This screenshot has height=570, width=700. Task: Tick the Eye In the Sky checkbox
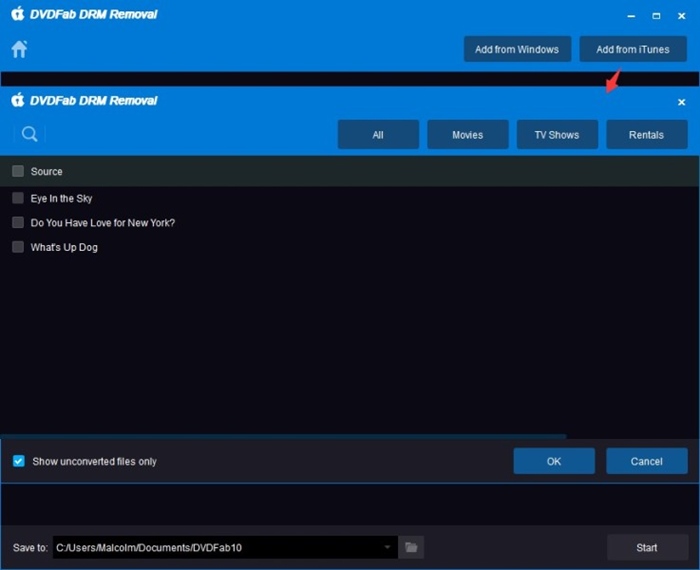pyautogui.click(x=18, y=198)
